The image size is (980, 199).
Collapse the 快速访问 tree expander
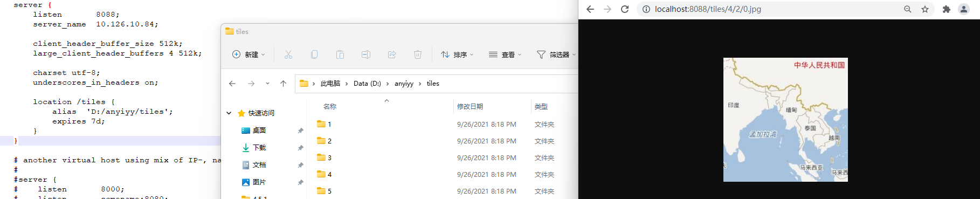tap(229, 113)
